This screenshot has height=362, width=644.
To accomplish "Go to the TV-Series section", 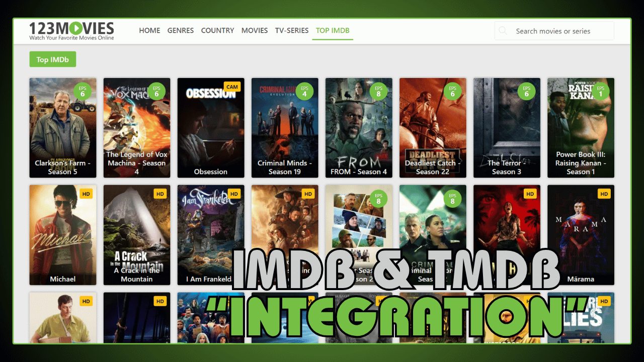I will [x=292, y=30].
